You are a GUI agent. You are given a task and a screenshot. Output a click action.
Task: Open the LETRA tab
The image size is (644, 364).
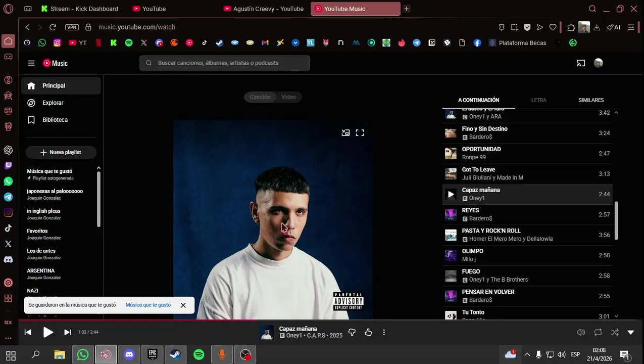click(x=538, y=100)
